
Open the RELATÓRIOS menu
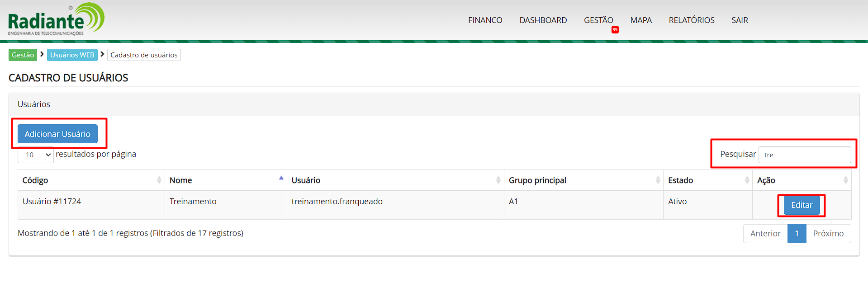tap(691, 20)
